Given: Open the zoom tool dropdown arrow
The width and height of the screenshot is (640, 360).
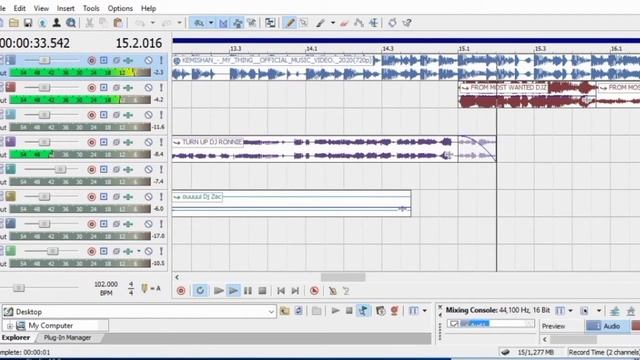Looking at the screenshot, I should (x=211, y=23).
